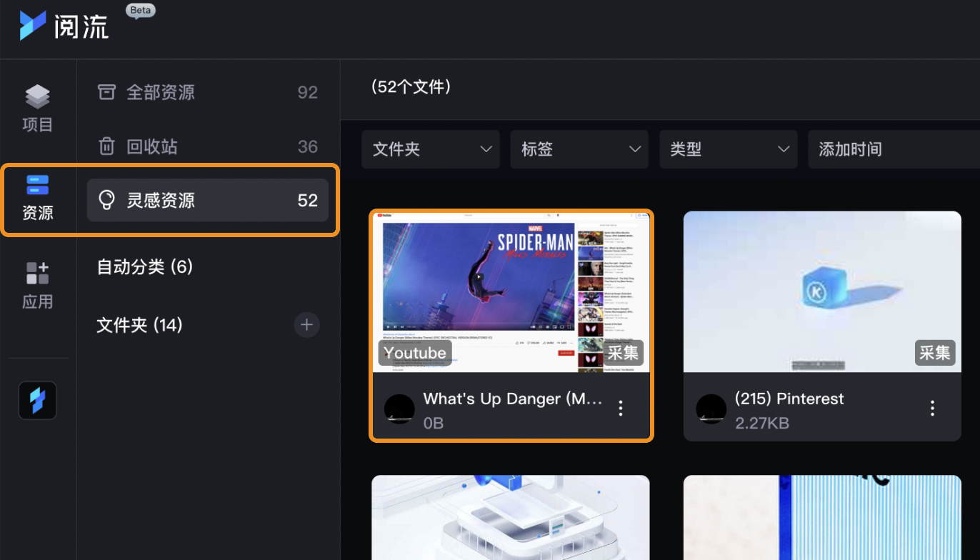Click the avatar on What's Up Danger card
Screen dimensions: 980x560
click(399, 409)
